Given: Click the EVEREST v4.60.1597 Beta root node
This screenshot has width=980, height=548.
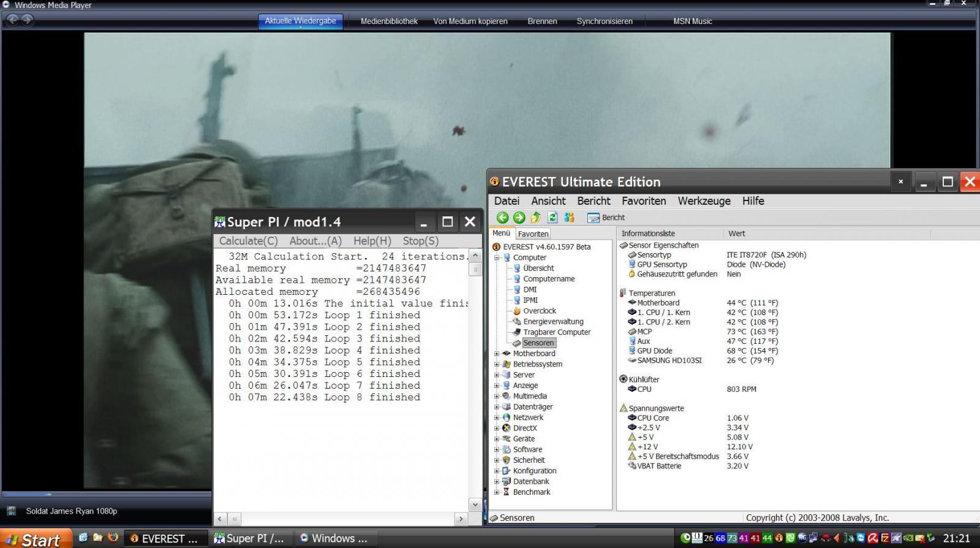Looking at the screenshot, I should [x=541, y=246].
